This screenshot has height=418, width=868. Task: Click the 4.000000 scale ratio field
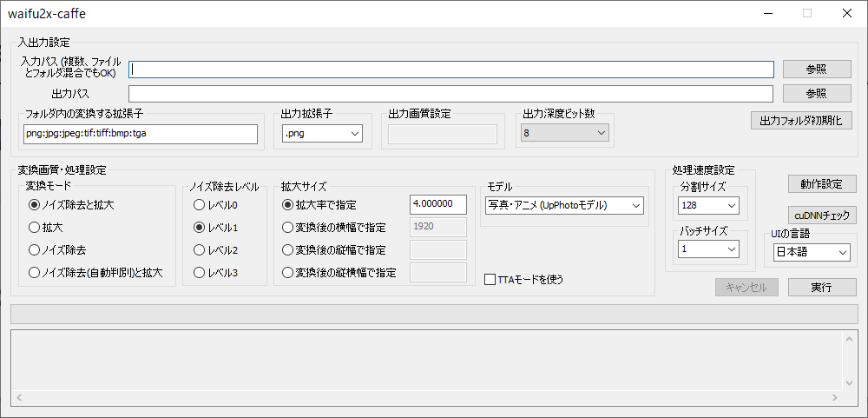438,204
